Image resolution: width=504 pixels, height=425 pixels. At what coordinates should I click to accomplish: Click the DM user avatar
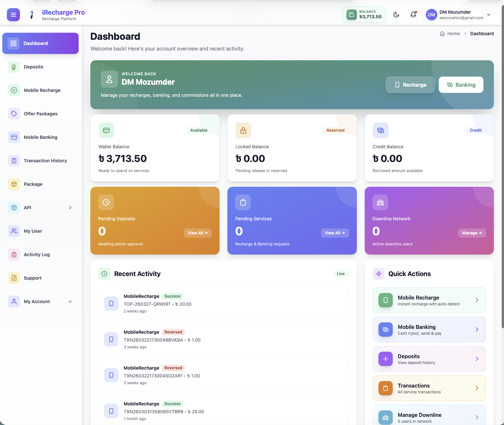(431, 15)
